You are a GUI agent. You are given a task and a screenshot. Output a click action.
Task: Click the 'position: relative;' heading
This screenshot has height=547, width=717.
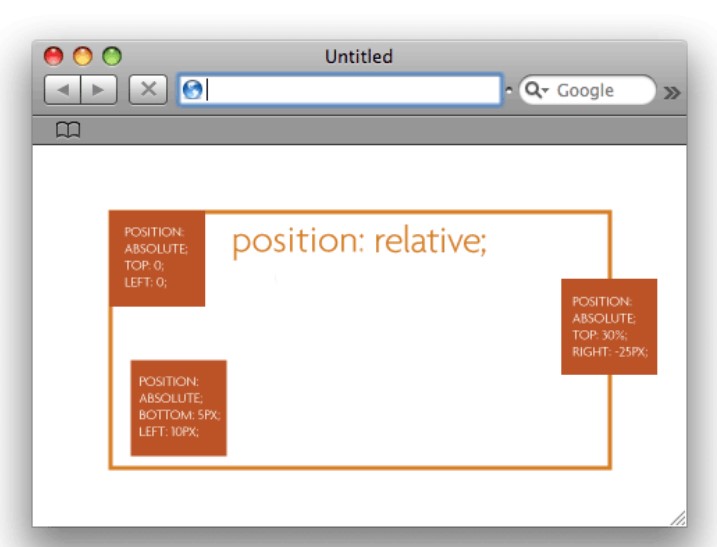pos(359,242)
